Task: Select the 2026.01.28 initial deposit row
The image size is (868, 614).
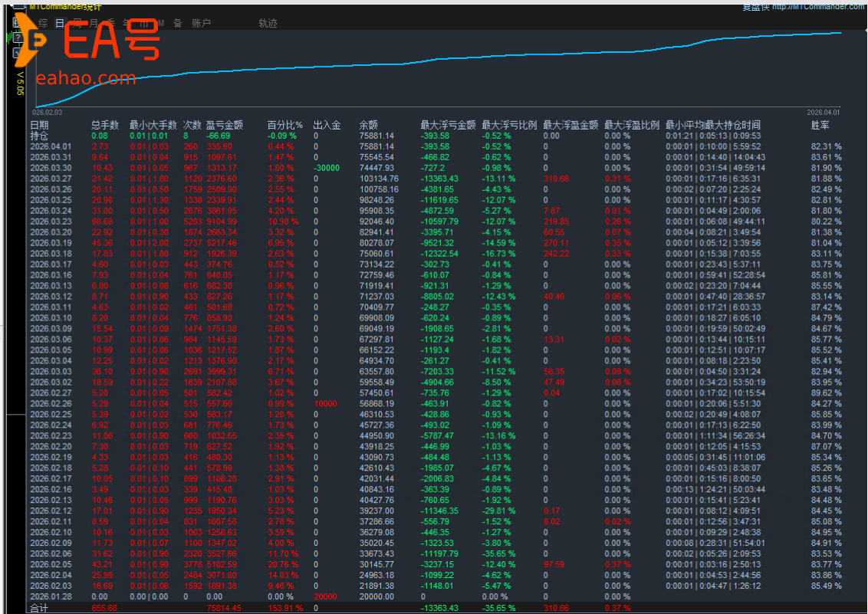Action: coord(50,596)
